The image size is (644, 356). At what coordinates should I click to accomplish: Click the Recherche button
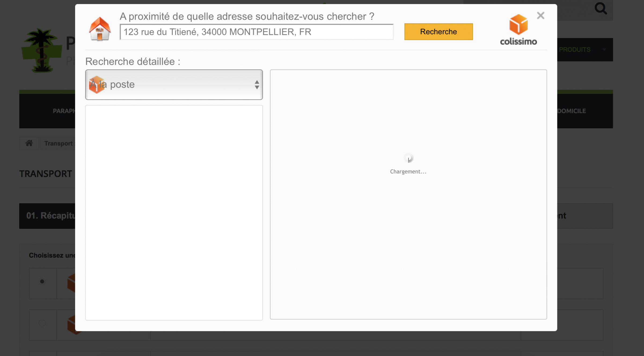click(438, 32)
